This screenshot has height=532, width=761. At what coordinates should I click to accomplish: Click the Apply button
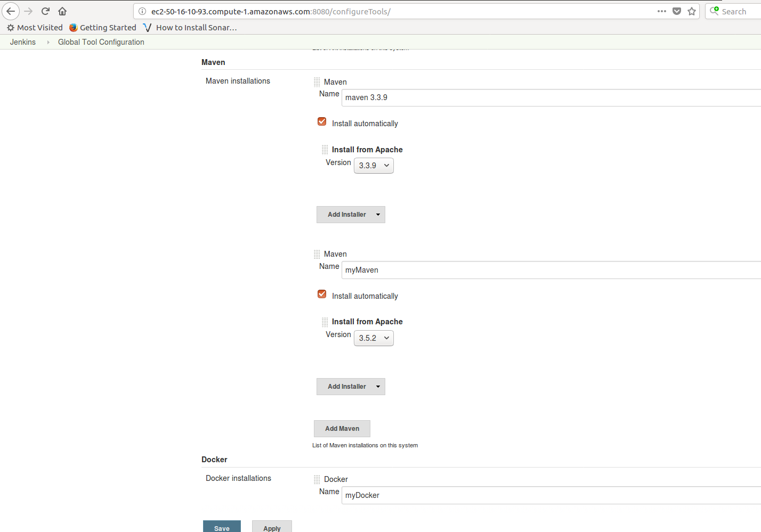(272, 526)
